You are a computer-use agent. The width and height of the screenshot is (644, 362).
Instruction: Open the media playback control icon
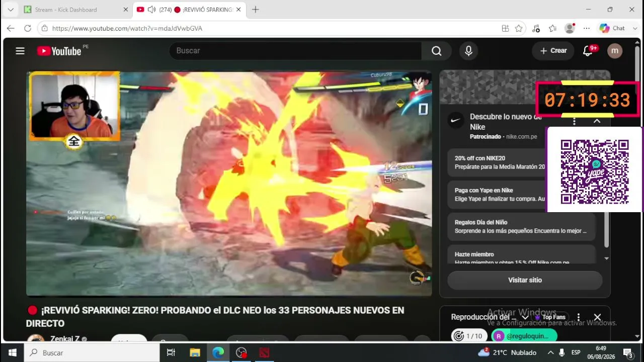tap(536, 29)
